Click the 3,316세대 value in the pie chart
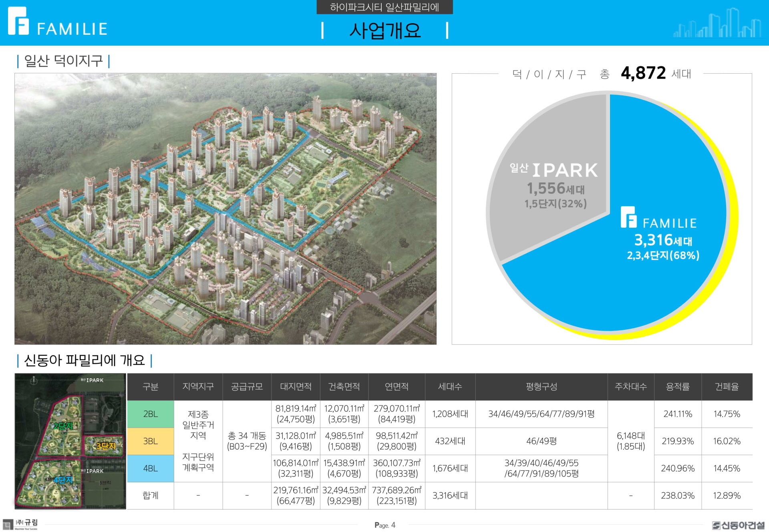 pyautogui.click(x=663, y=240)
